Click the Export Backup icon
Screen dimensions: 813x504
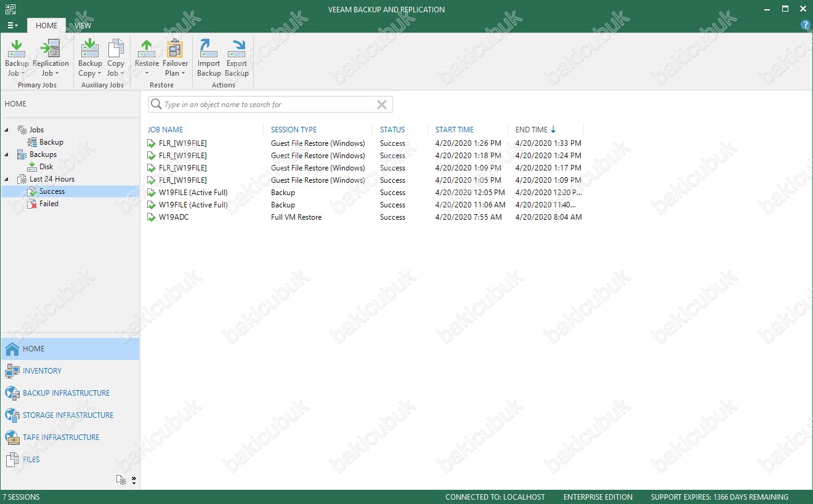[x=237, y=48]
